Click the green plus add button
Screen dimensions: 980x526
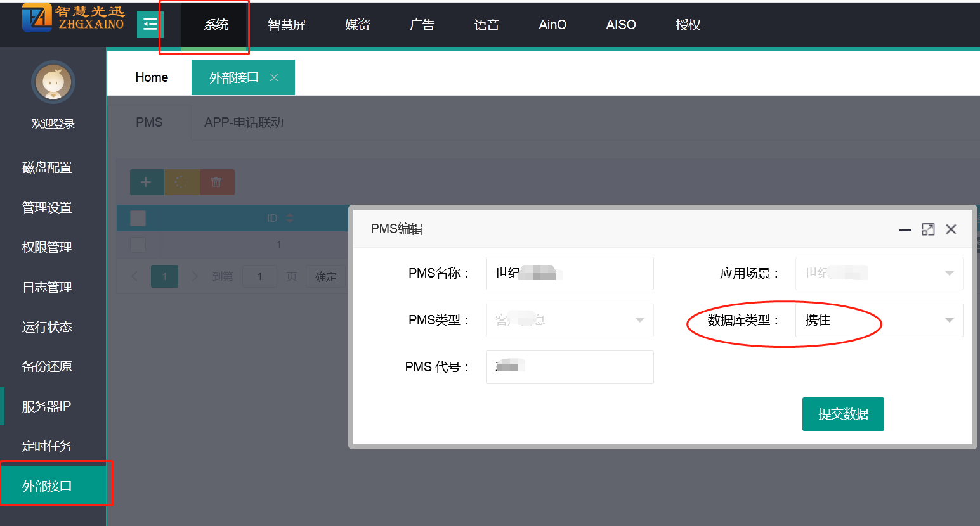[x=147, y=183]
